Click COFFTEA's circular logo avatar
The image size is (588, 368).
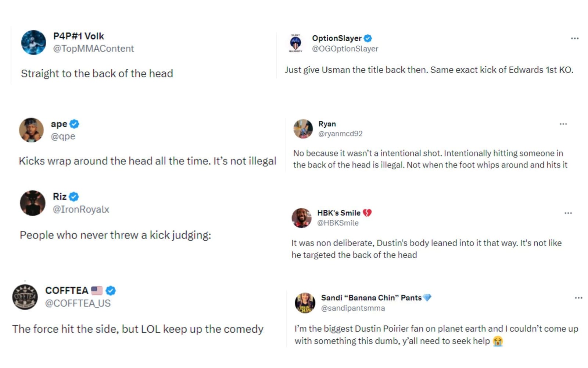pos(25,296)
